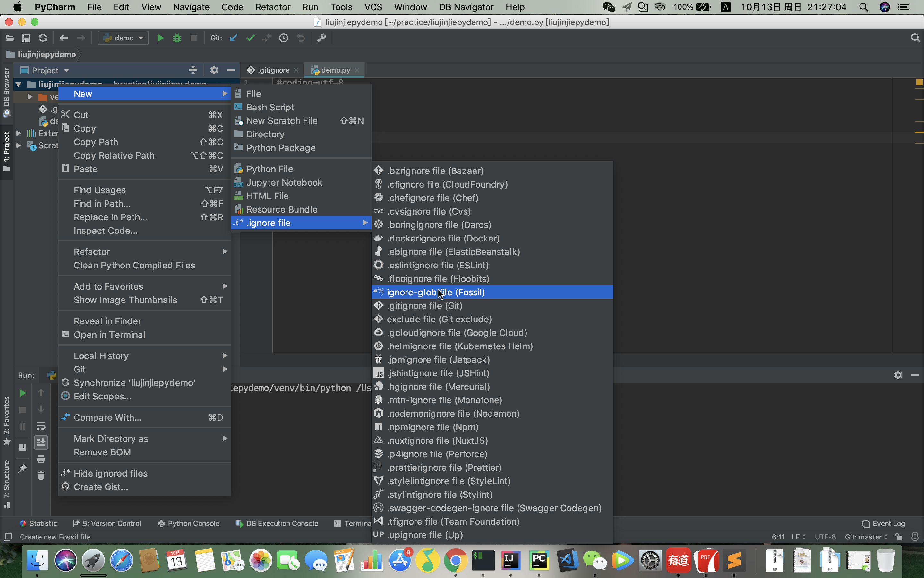Click yellow warning marker in editor stripe
The image size is (924, 578).
[x=919, y=82]
